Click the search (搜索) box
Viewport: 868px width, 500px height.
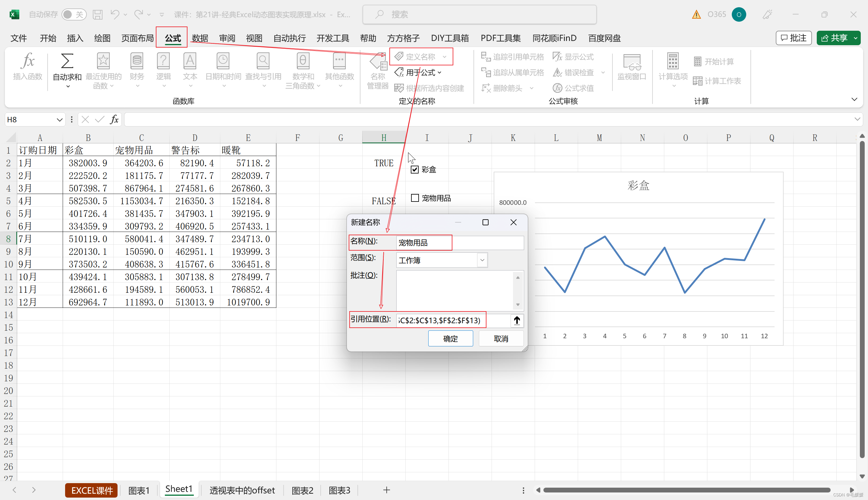pos(479,14)
